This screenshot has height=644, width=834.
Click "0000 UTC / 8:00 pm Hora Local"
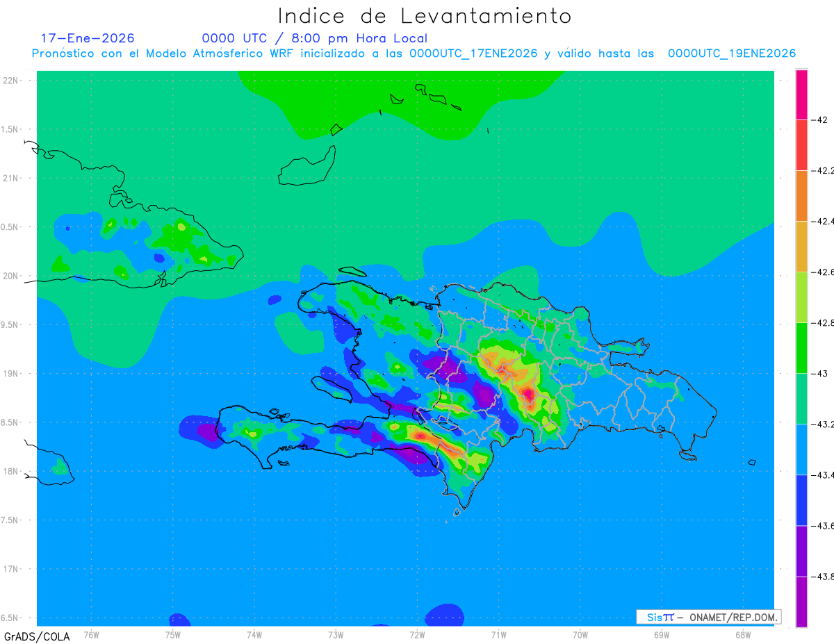pos(315,38)
